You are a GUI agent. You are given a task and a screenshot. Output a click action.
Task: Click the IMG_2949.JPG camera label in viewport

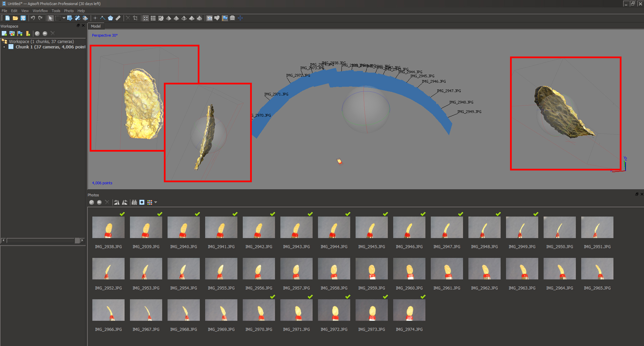pyautogui.click(x=469, y=112)
